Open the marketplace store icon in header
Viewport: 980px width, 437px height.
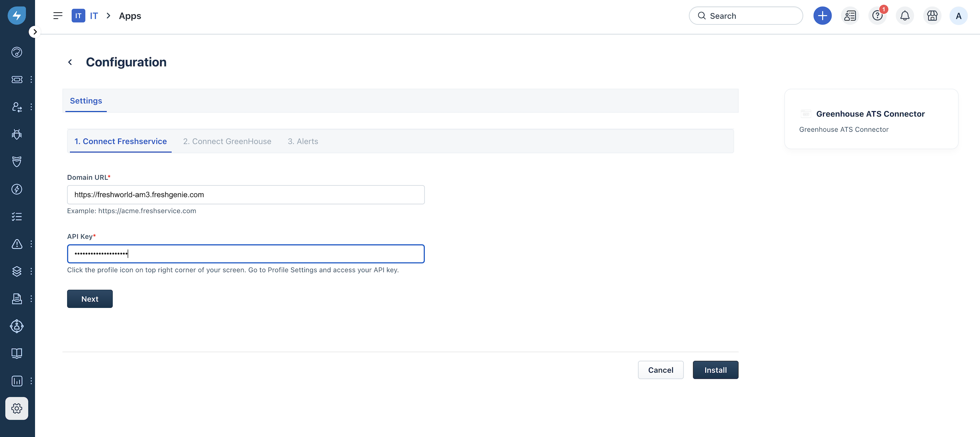[x=932, y=16]
